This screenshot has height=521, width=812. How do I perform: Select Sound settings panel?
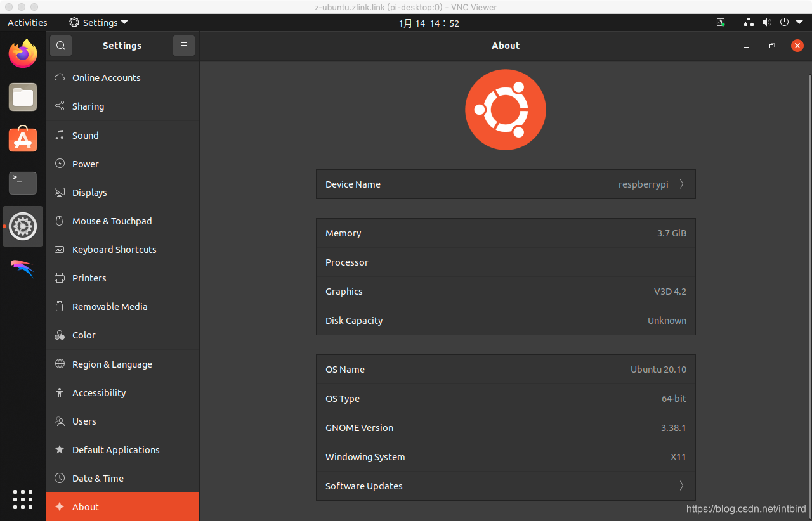point(122,135)
